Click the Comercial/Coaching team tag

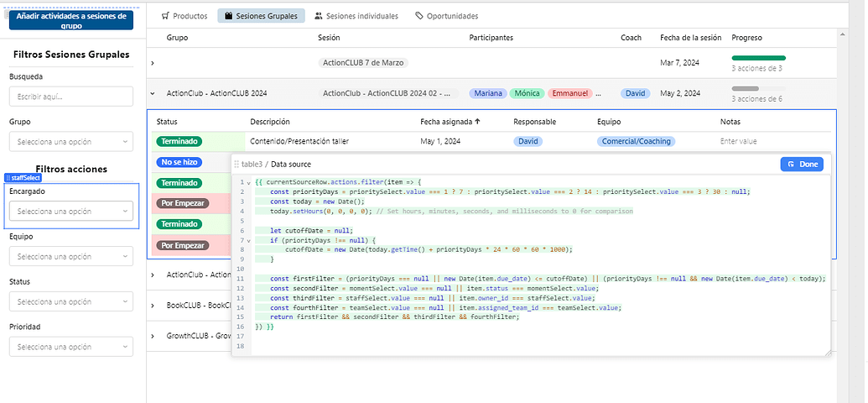pos(636,141)
